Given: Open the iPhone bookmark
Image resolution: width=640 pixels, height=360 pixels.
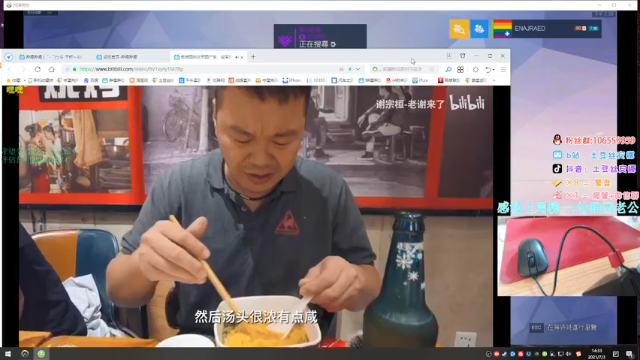Looking at the screenshot, I should click(291, 80).
